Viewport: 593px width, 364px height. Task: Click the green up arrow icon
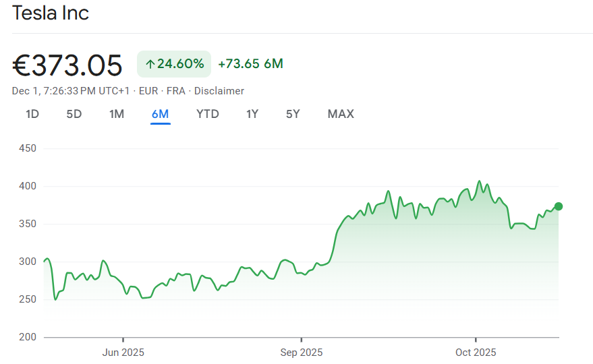tap(150, 64)
